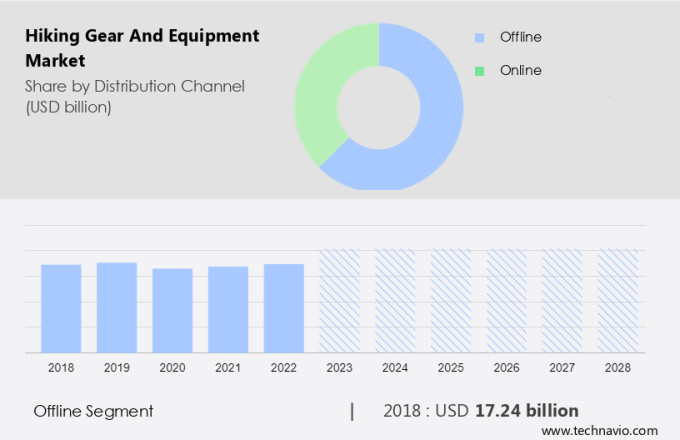Click the blue Offline donut segment
The height and width of the screenshot is (440, 680).
(x=430, y=140)
